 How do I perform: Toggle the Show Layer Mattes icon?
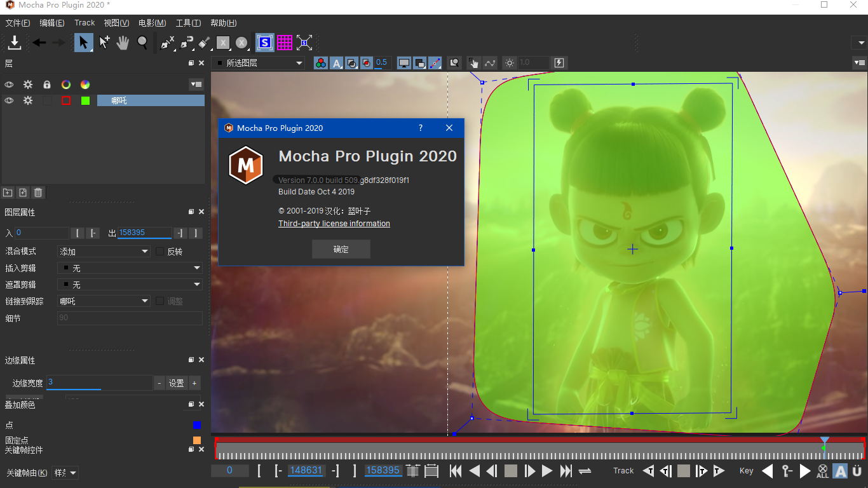352,63
